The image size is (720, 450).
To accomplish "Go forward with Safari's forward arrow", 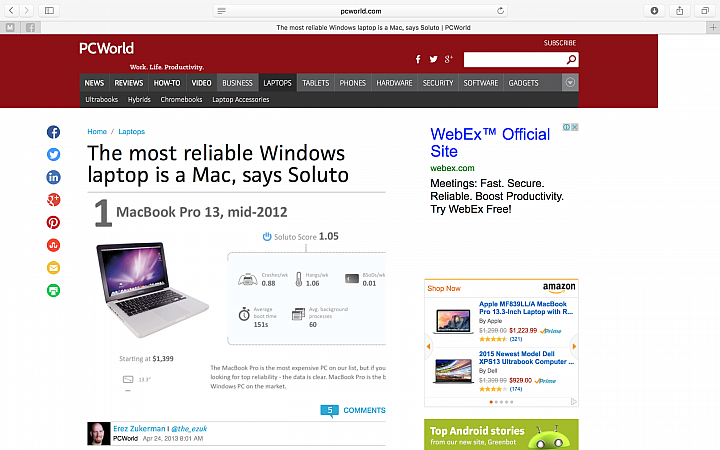I will [27, 11].
